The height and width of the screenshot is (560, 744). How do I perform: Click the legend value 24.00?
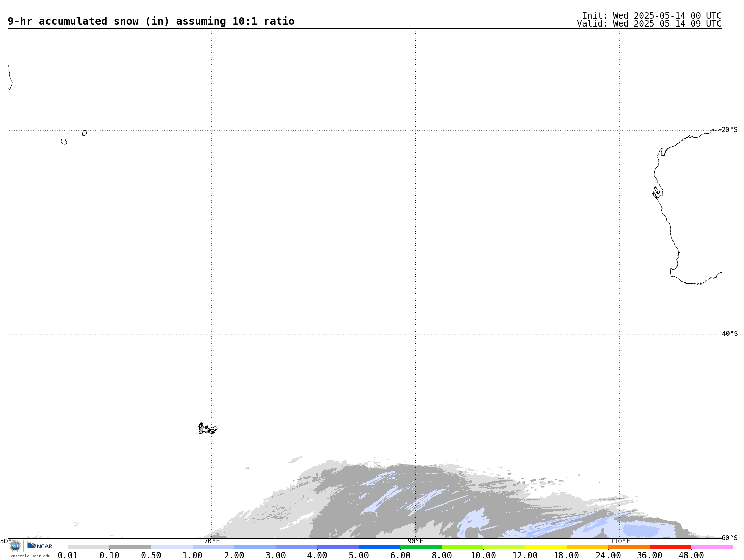[608, 556]
